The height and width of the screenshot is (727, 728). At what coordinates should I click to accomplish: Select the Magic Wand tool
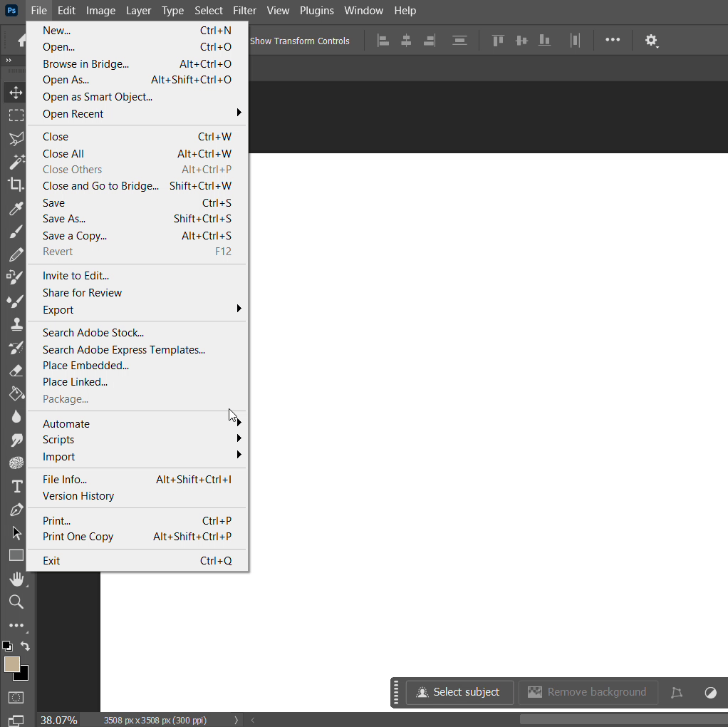(16, 162)
